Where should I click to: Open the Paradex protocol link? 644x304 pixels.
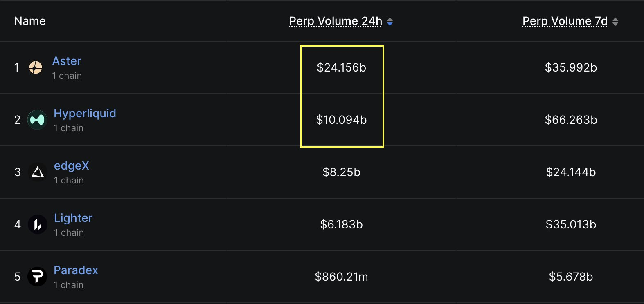pyautogui.click(x=76, y=270)
